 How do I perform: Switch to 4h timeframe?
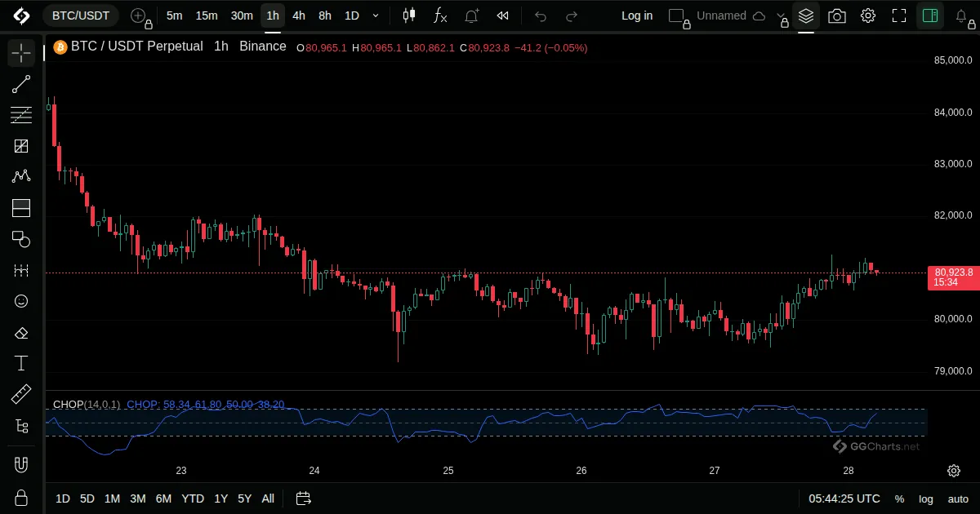[299, 16]
